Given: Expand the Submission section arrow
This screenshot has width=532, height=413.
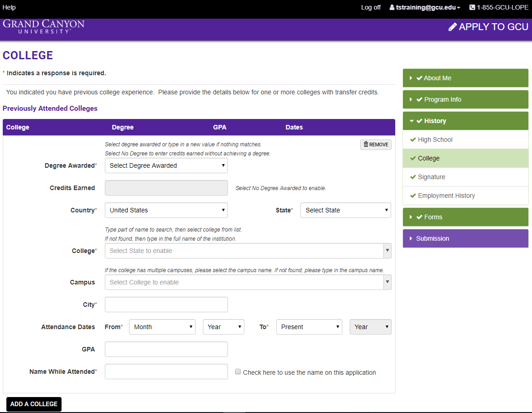Looking at the screenshot, I should pos(411,238).
